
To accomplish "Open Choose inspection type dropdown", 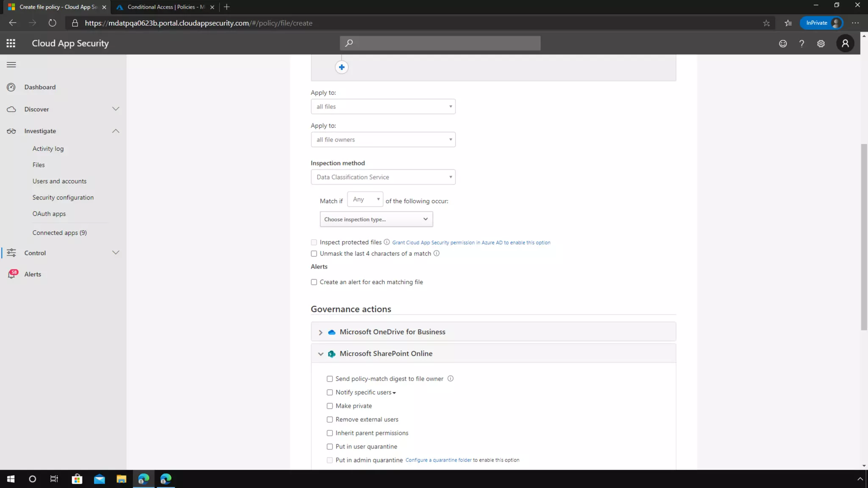I will 376,219.
